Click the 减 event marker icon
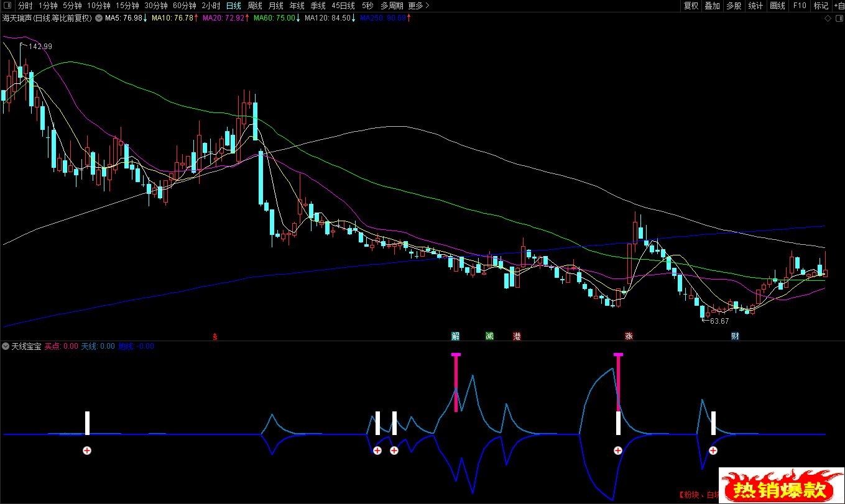The height and width of the screenshot is (504, 845). pyautogui.click(x=489, y=336)
